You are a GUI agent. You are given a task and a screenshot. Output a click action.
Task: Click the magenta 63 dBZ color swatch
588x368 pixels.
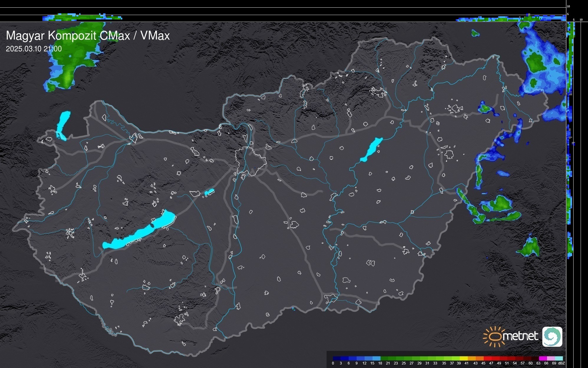(543, 358)
